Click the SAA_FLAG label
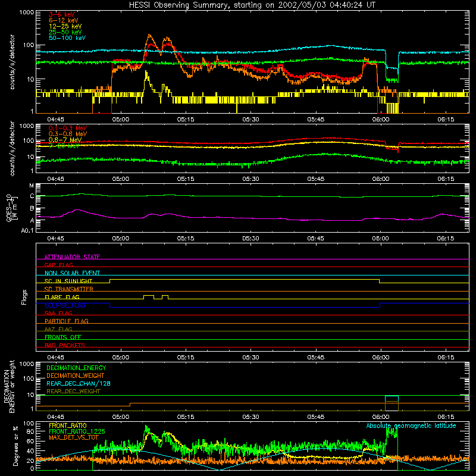The height and width of the screenshot is (476, 476). pyautogui.click(x=58, y=313)
